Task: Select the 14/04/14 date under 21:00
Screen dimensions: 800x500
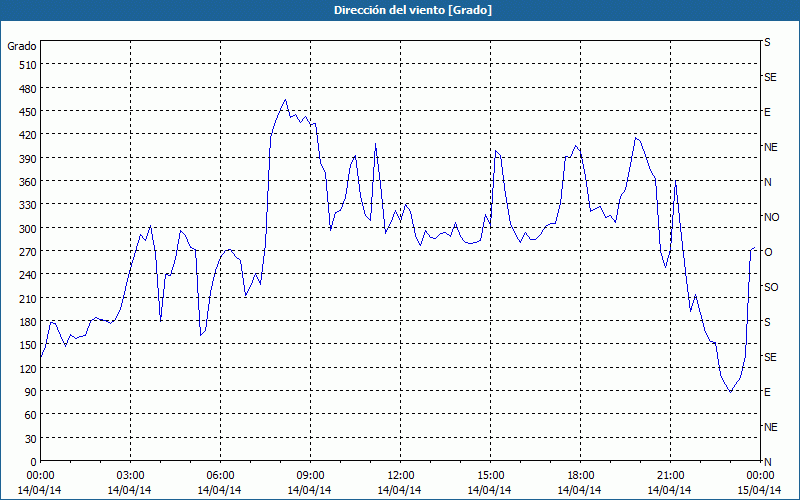Action: 669,490
